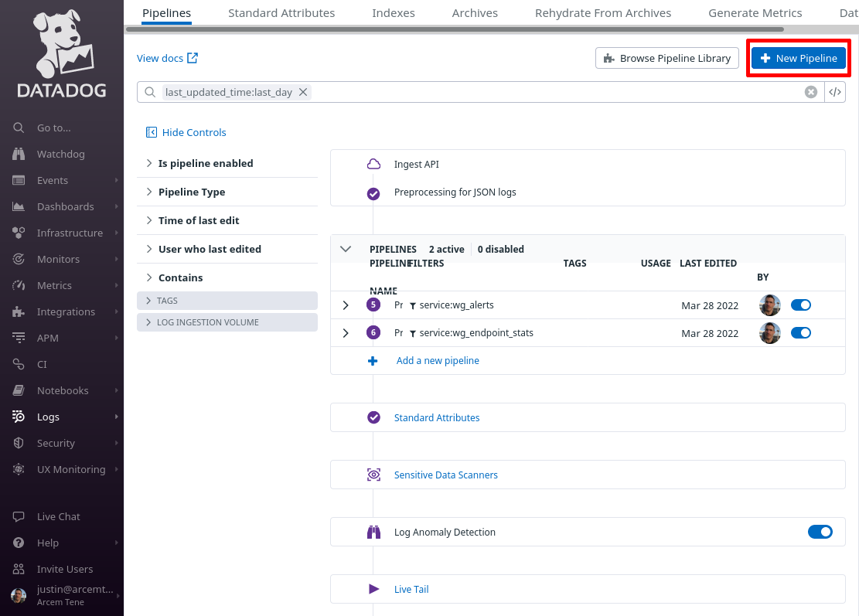Click the Datadog logo
Image resolution: width=859 pixels, height=616 pixels.
point(62,55)
